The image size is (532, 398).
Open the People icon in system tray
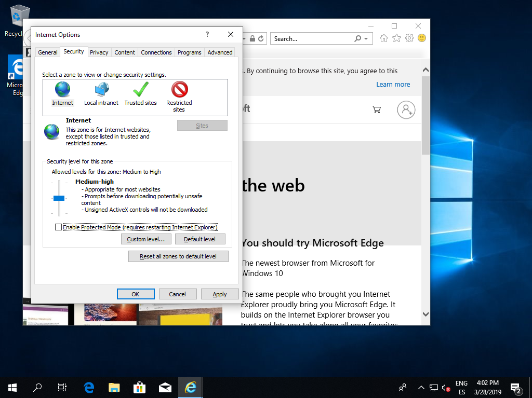coord(403,388)
